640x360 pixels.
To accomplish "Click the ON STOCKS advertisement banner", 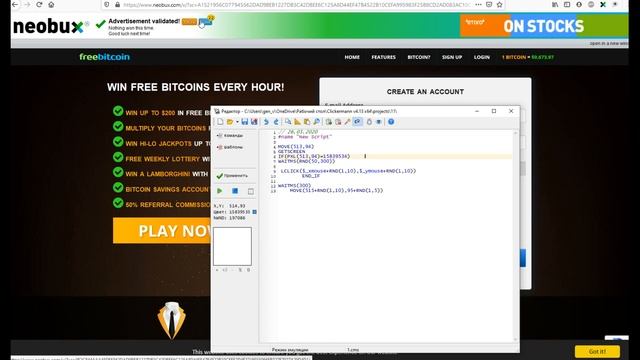I will click(x=544, y=26).
